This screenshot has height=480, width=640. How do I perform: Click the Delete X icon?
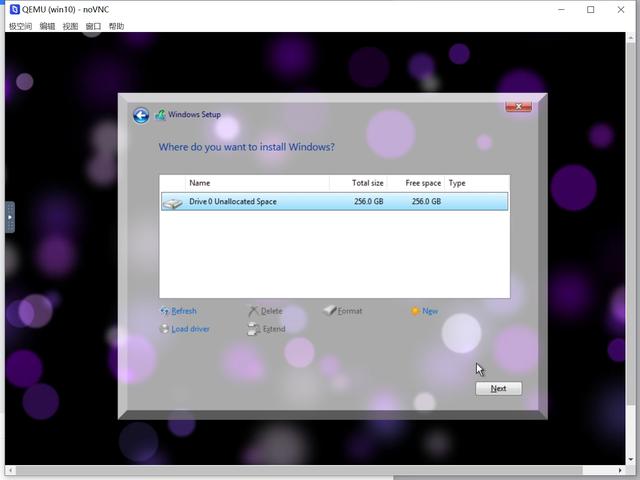click(253, 311)
